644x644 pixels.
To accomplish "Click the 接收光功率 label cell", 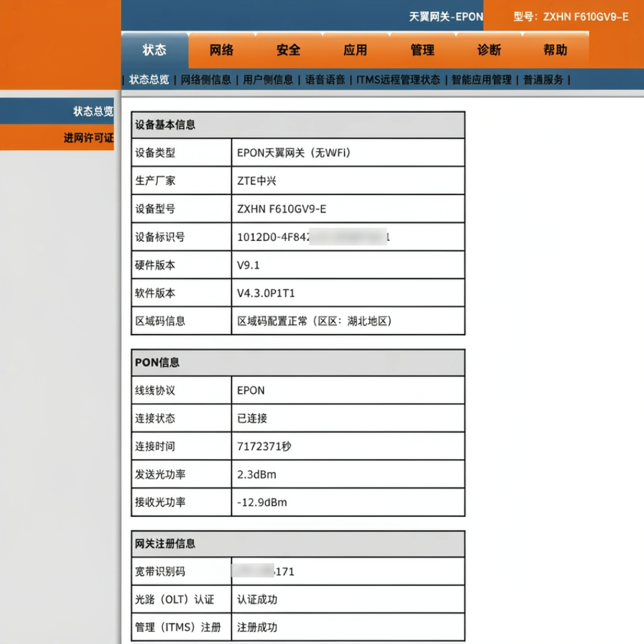I will pos(181,502).
